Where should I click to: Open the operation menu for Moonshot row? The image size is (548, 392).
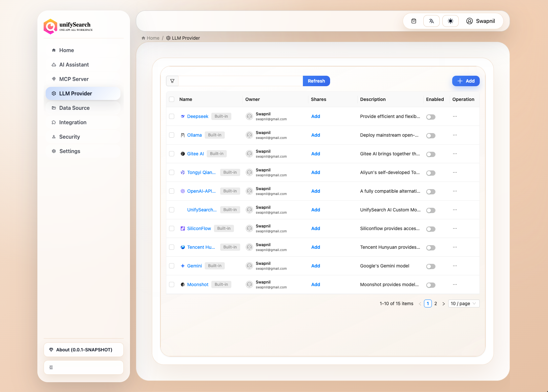click(455, 284)
